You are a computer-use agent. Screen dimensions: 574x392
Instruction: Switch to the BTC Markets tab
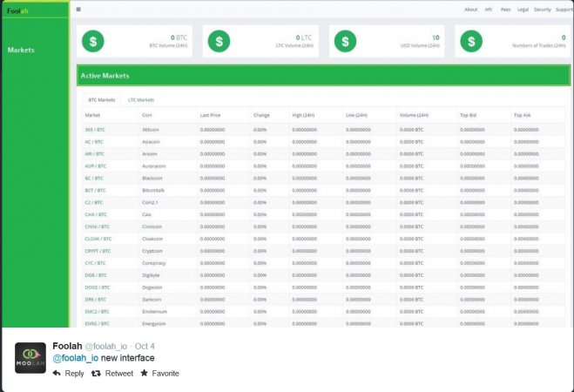[102, 100]
